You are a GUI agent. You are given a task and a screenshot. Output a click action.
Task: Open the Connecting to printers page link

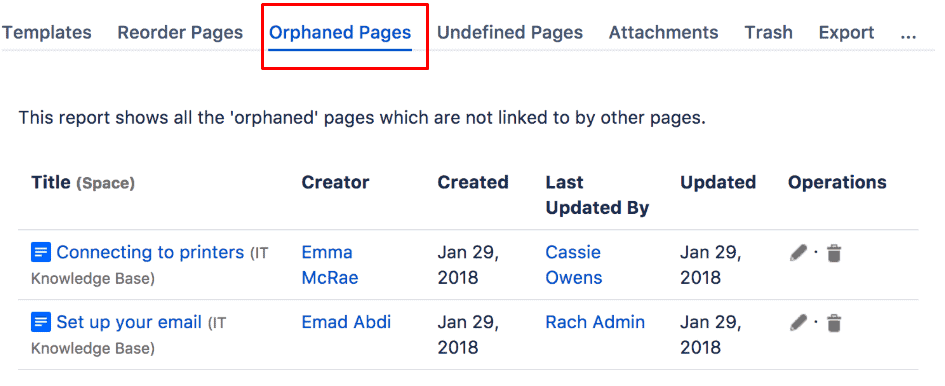[150, 252]
